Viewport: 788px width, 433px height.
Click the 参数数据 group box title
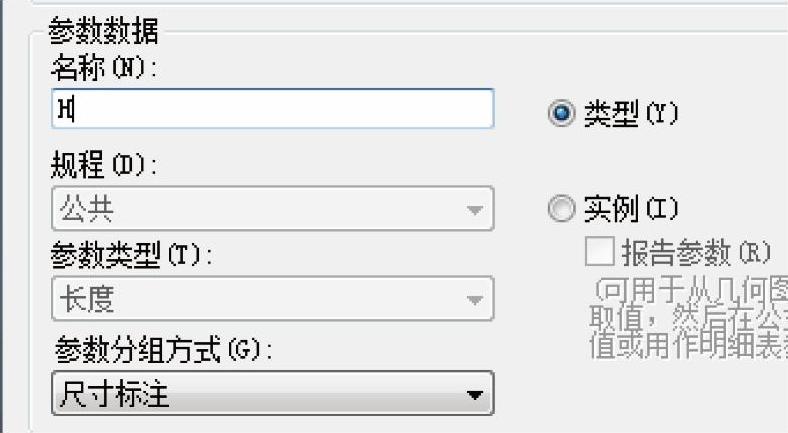(104, 31)
